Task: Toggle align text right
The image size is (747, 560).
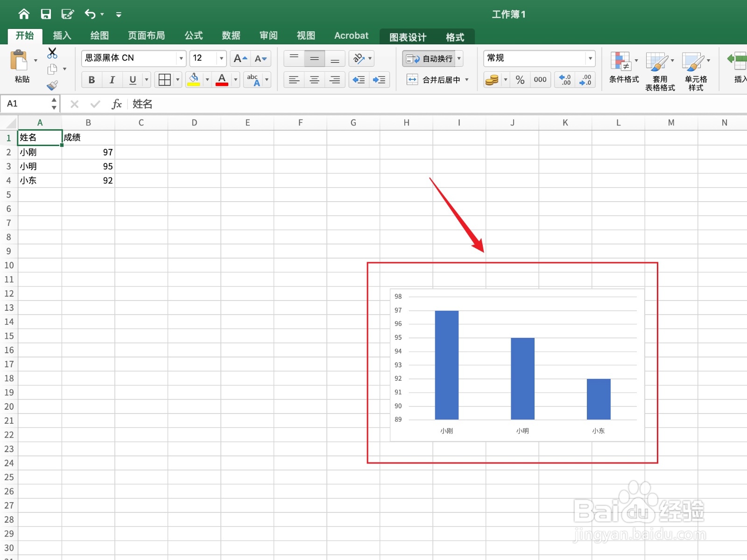Action: (x=335, y=80)
